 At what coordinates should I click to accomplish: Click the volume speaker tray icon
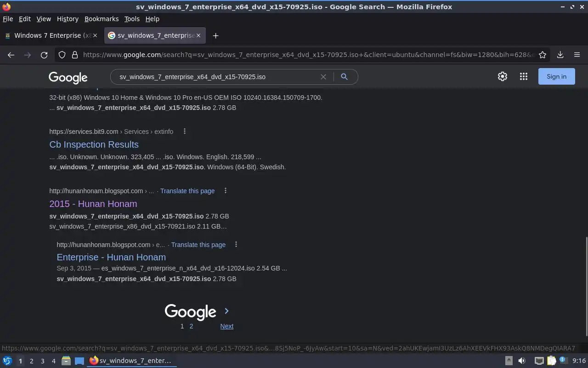(522, 361)
